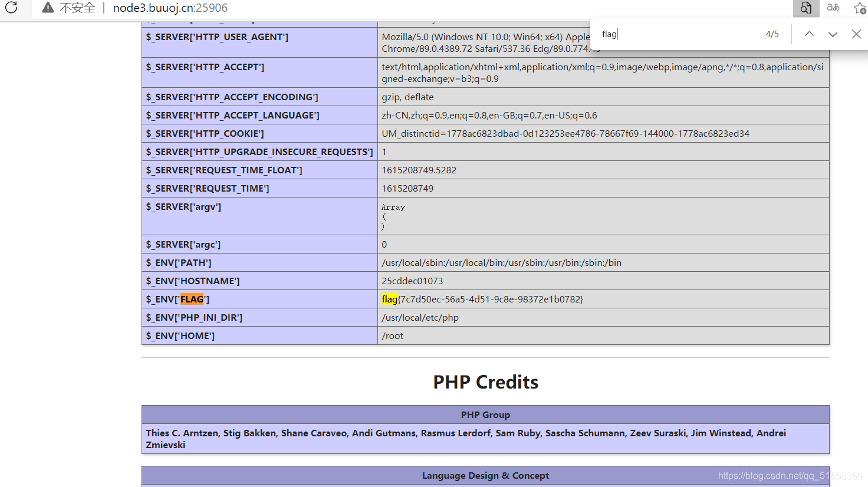
Task: Select $_ENV['FLAG'] cell
Action: pos(259,299)
